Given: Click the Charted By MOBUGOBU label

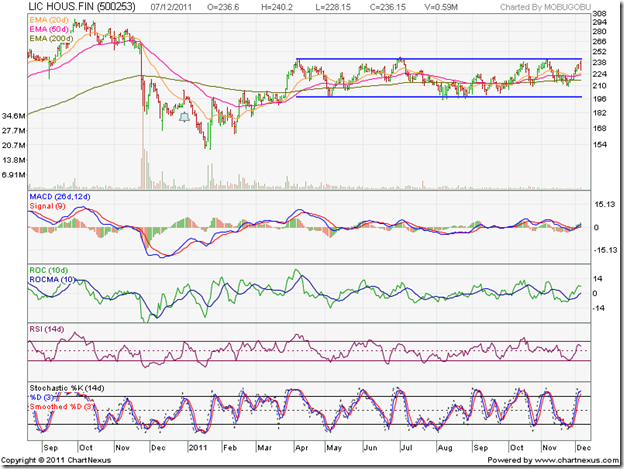Looking at the screenshot, I should pos(545,7).
